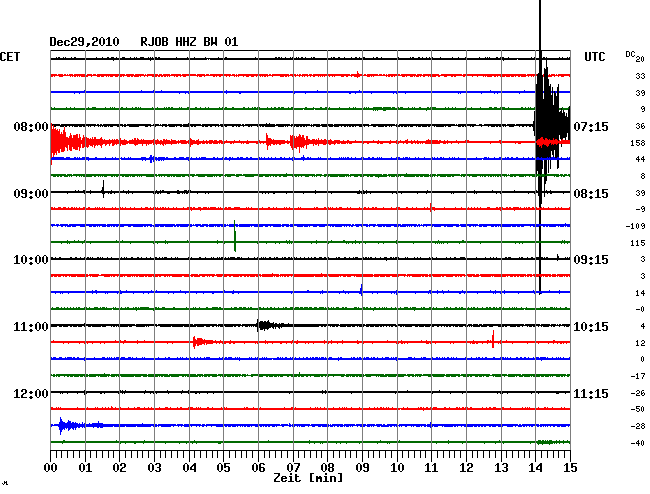Click minute 05 on the time axis
Screen dimensions: 650x494
click(x=223, y=468)
